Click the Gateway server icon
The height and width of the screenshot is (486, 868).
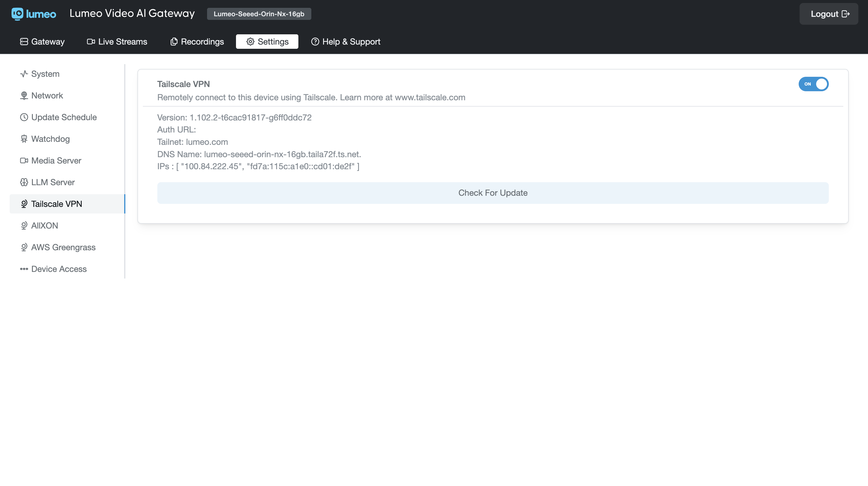[24, 42]
